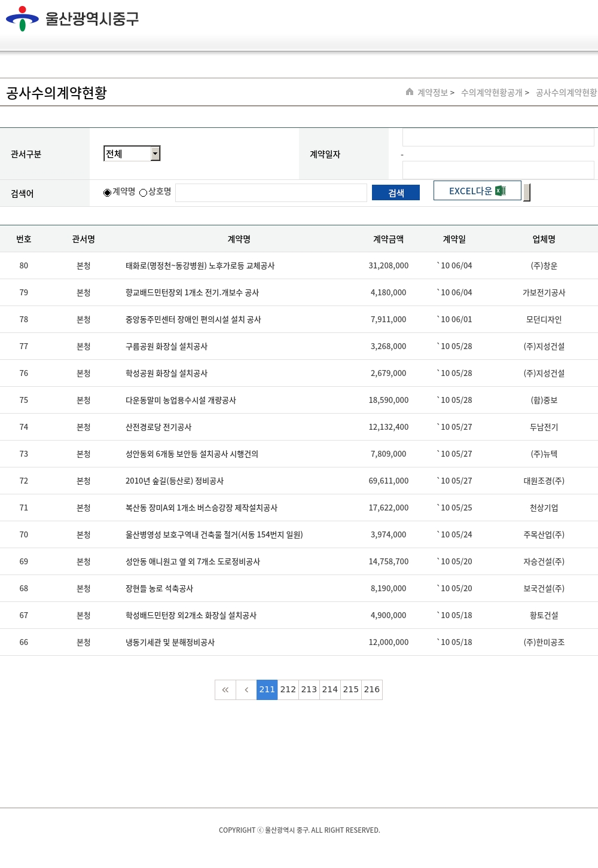Viewport: 598px width, 868px height.
Task: Click the home icon in breadcrumb
Action: coord(410,92)
